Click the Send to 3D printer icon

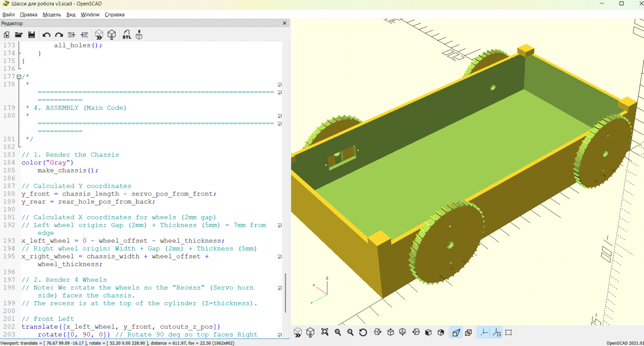pos(139,35)
